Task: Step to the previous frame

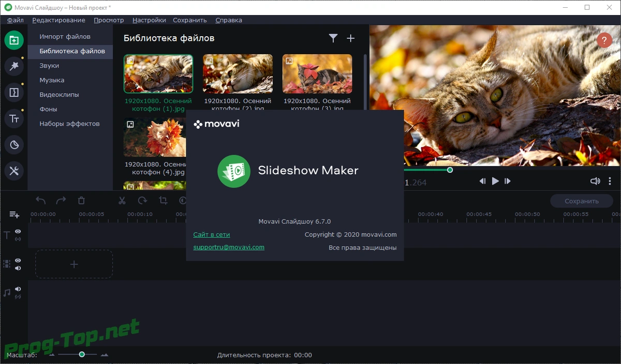Action: (x=482, y=181)
